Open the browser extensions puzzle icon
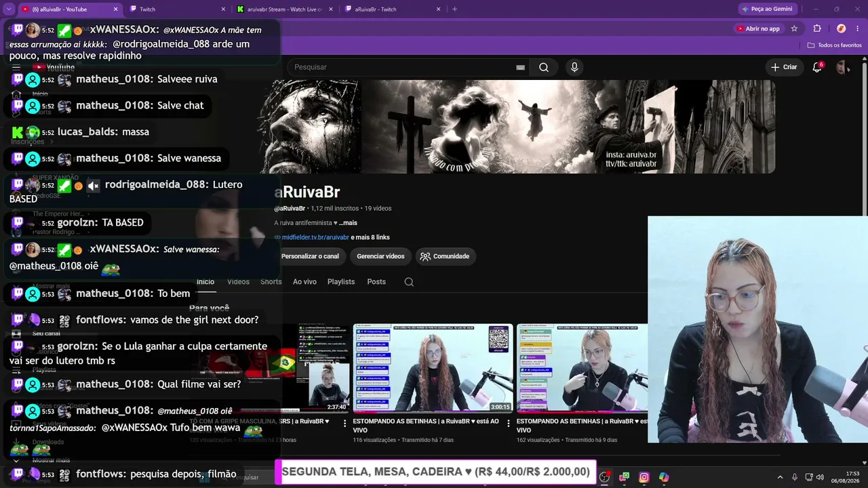The height and width of the screenshot is (488, 868). pos(817,28)
